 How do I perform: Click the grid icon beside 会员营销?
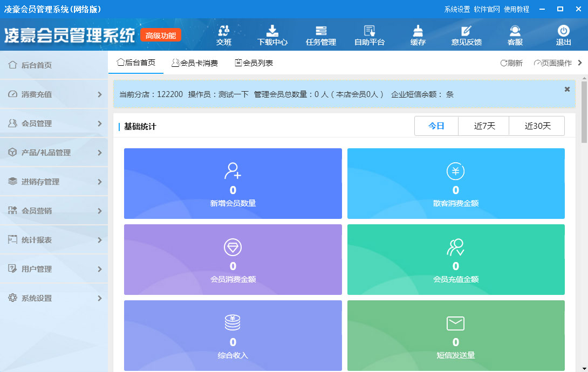pyautogui.click(x=12, y=211)
